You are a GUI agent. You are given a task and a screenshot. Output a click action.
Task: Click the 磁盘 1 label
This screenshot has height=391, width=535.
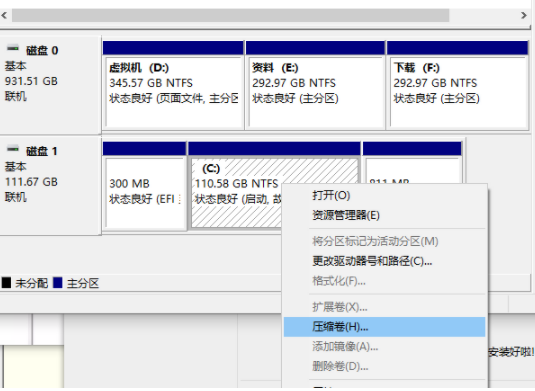tap(42, 151)
